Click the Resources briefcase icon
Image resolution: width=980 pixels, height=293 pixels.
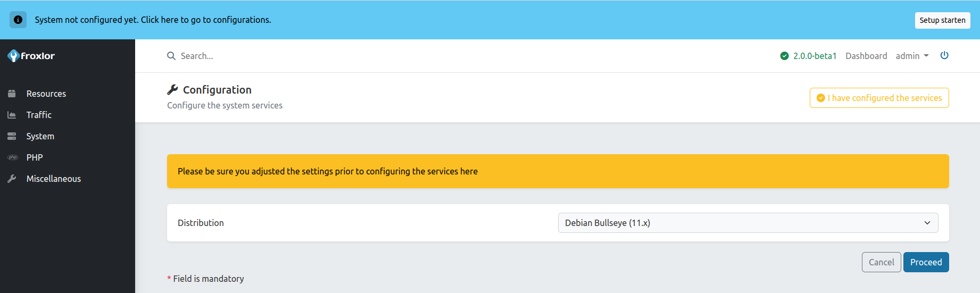12,94
